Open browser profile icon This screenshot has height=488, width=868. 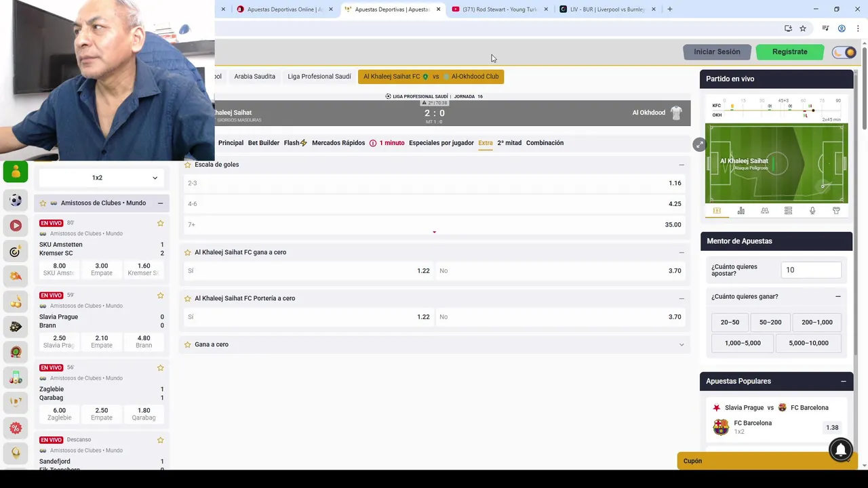[842, 28]
